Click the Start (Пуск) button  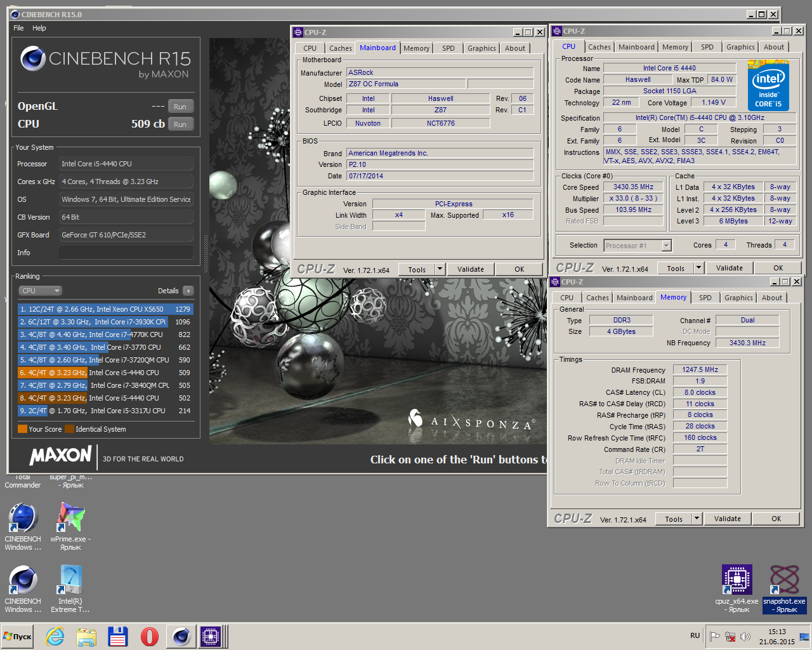tap(18, 637)
